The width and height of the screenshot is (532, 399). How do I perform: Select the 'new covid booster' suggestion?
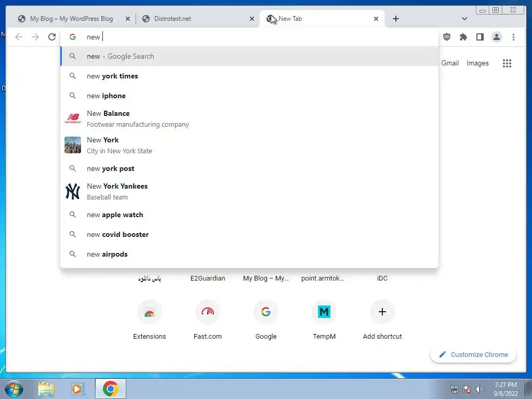[249, 234]
